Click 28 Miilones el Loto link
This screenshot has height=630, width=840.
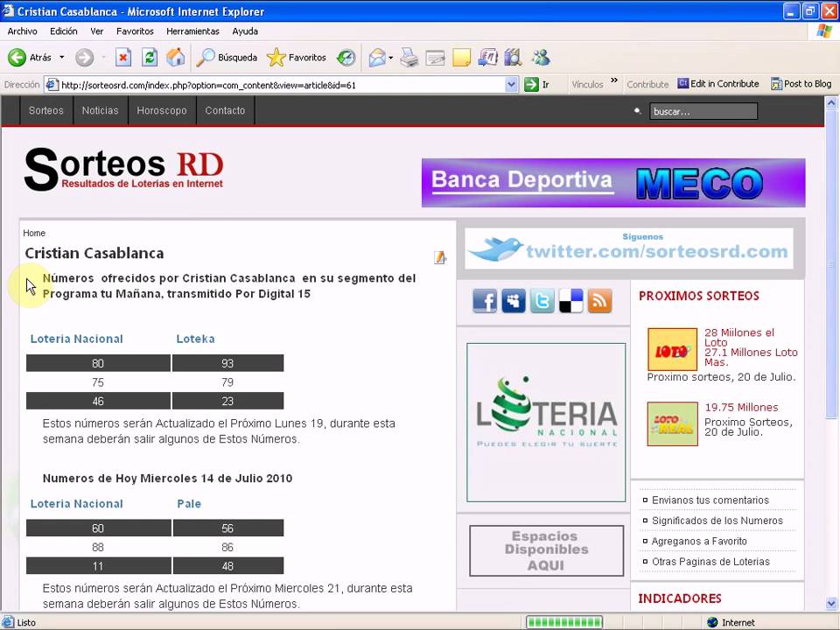pos(739,337)
